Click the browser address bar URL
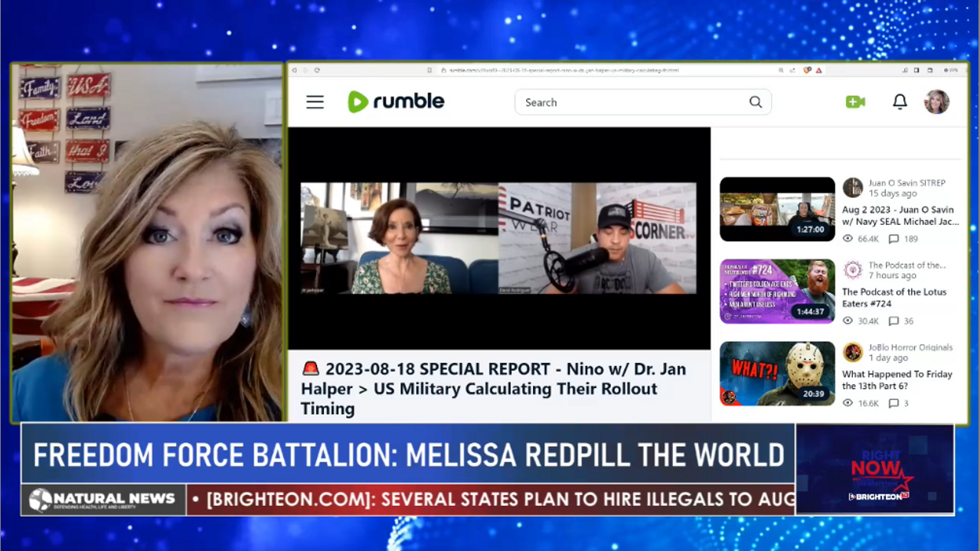 [x=563, y=70]
